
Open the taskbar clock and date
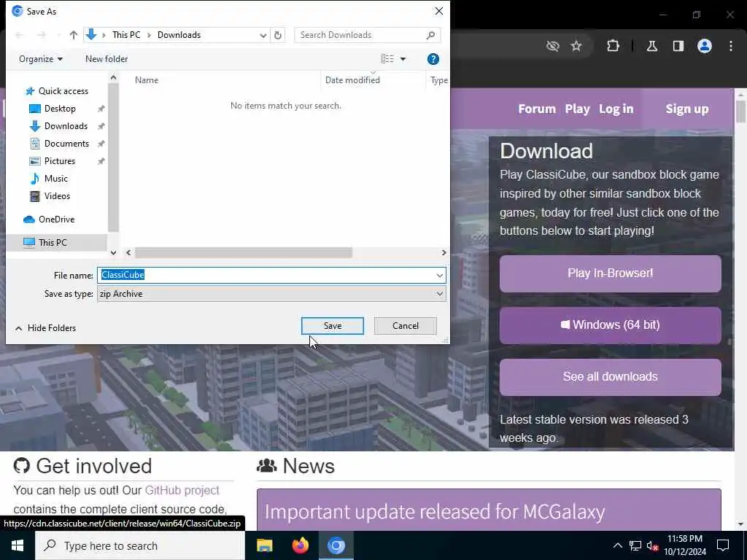pos(685,545)
